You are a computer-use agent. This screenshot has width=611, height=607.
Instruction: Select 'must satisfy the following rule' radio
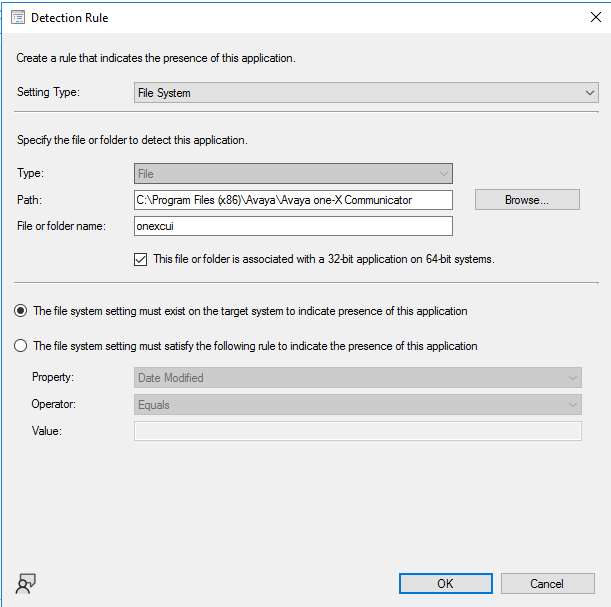tap(21, 346)
